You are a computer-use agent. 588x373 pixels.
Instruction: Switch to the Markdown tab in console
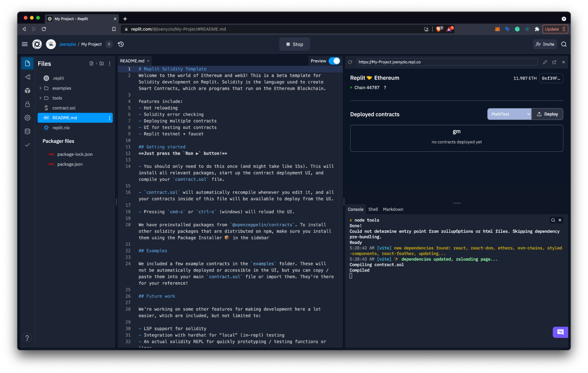tap(393, 209)
